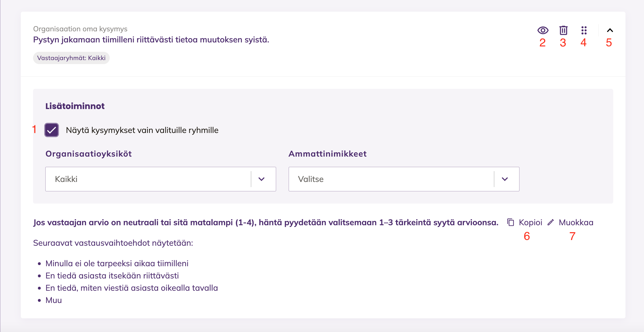This screenshot has height=332, width=644.
Task: Click the Kaikki field in Organisaatioyksiköt
Action: (x=161, y=179)
